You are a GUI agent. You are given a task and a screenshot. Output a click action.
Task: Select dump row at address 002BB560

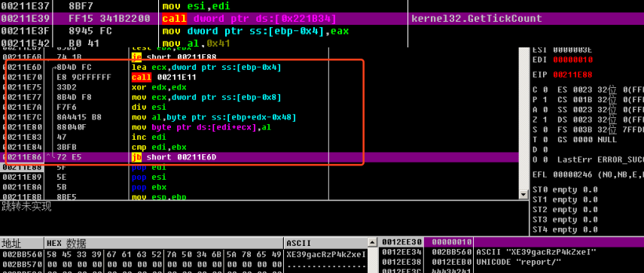point(184,254)
